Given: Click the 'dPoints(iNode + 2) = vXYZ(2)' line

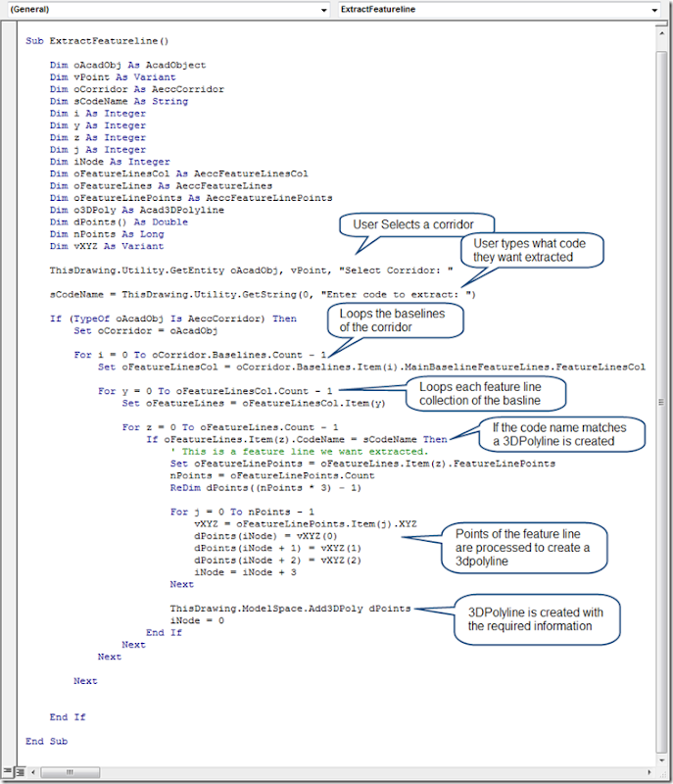Looking at the screenshot, I should pos(278,560).
